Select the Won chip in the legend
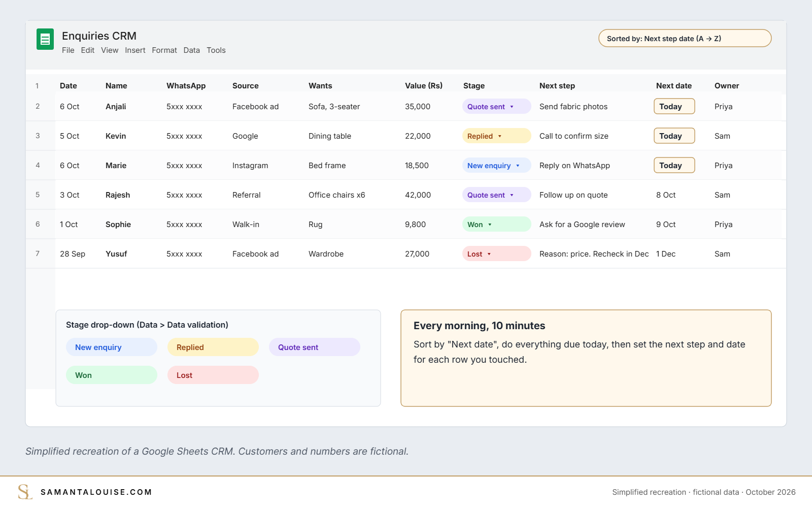The image size is (812, 508). coord(112,375)
